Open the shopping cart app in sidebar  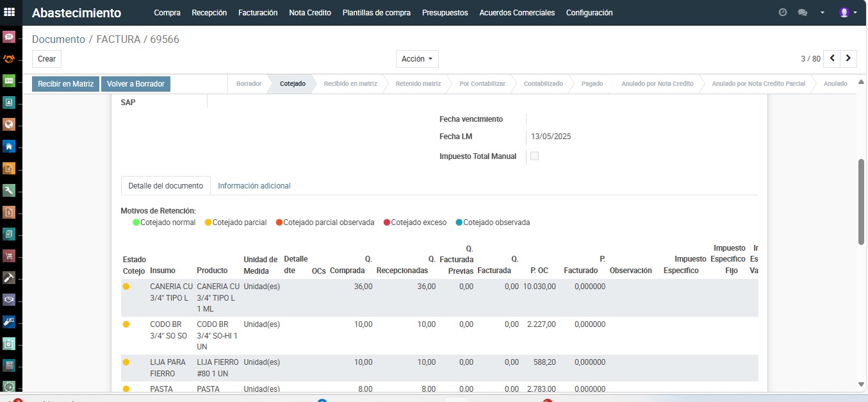pos(9,256)
